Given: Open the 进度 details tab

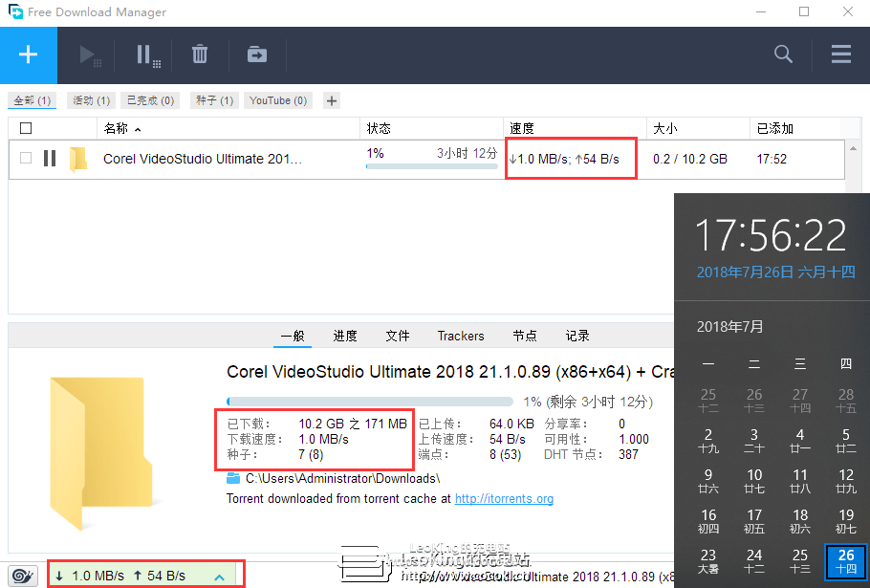Looking at the screenshot, I should tap(345, 336).
